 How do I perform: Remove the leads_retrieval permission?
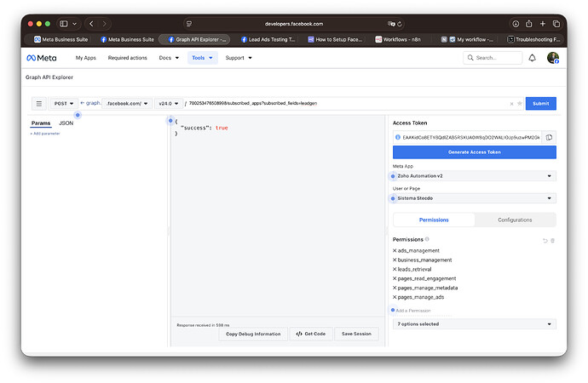(395, 269)
